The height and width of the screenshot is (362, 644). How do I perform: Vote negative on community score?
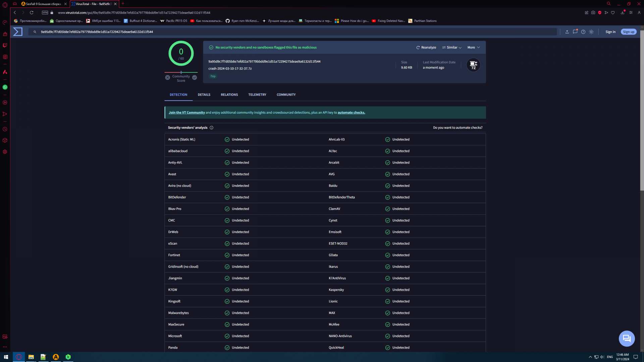pyautogui.click(x=168, y=77)
